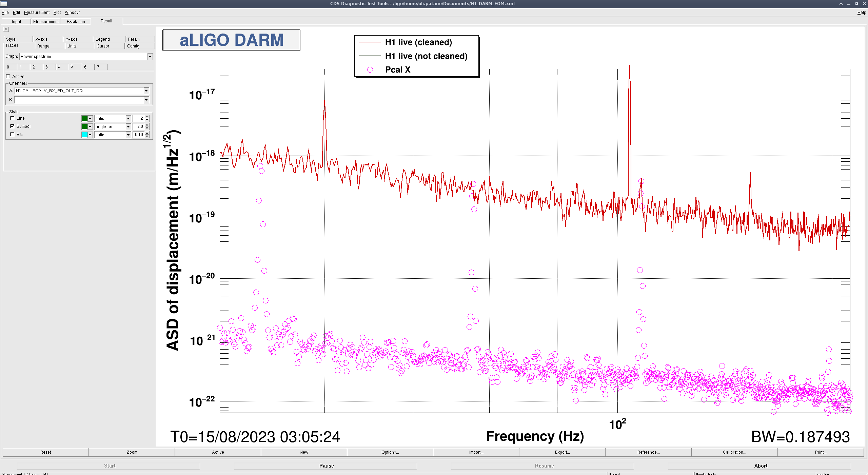This screenshot has height=475, width=868.
Task: Open the Window menu
Action: tap(72, 13)
